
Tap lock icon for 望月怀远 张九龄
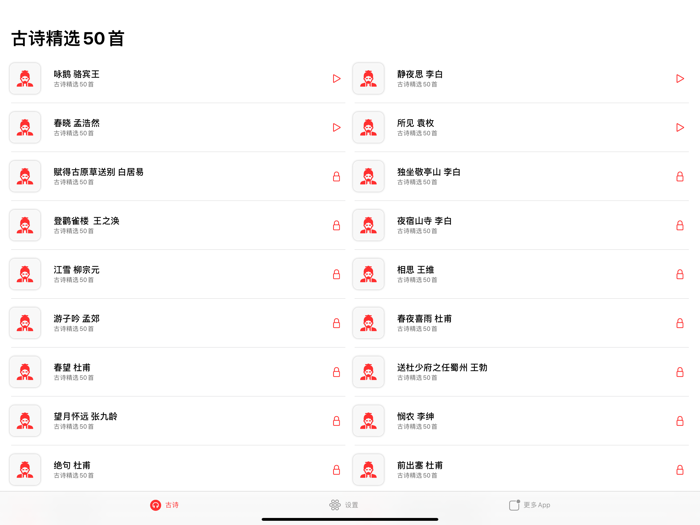pyautogui.click(x=337, y=421)
